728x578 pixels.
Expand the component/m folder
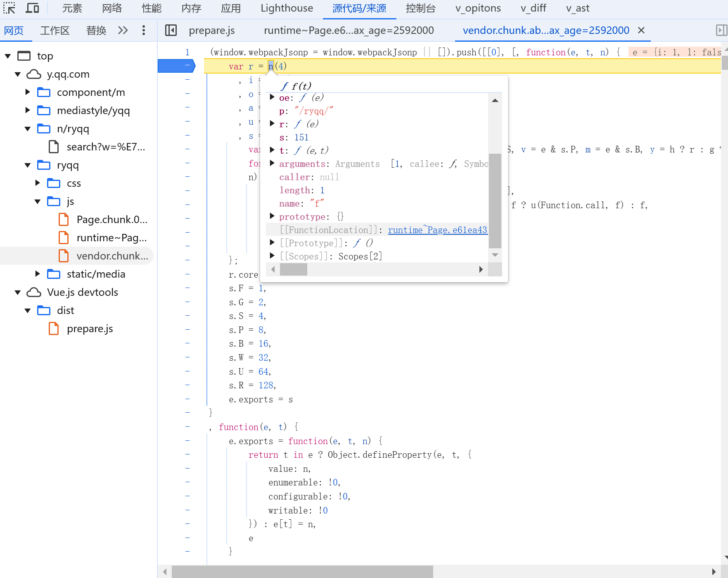coord(28,92)
